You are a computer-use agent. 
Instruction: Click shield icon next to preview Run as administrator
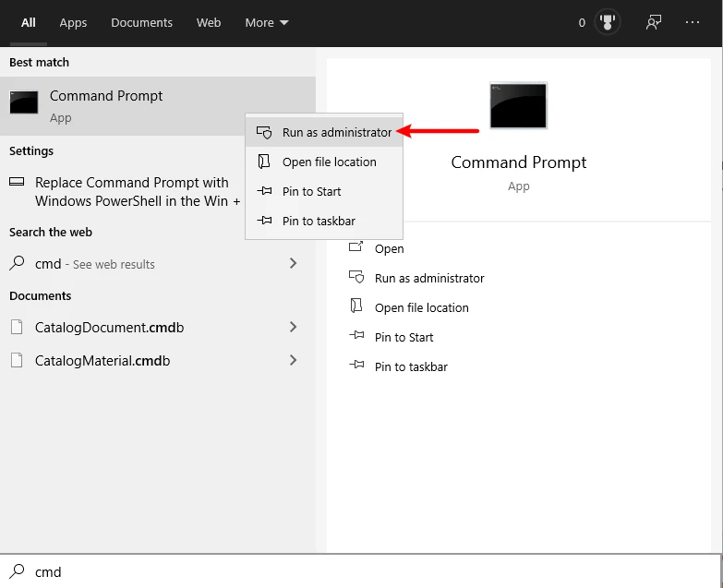[356, 277]
